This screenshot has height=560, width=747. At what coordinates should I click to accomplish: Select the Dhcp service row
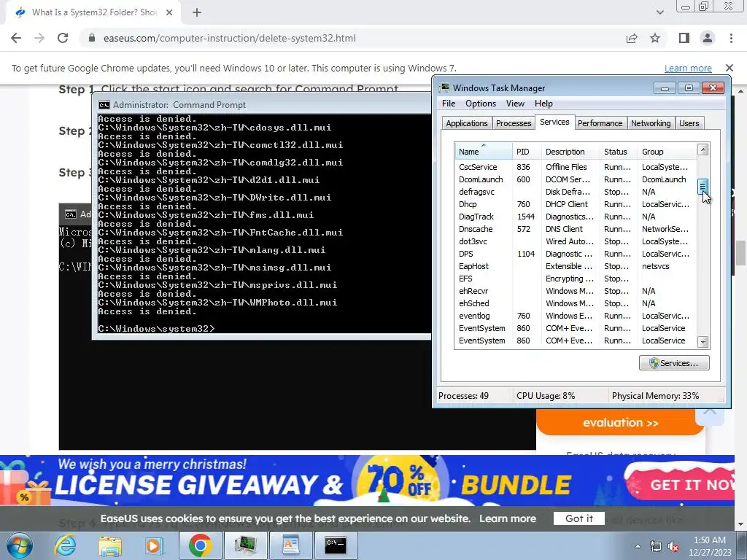click(x=576, y=204)
